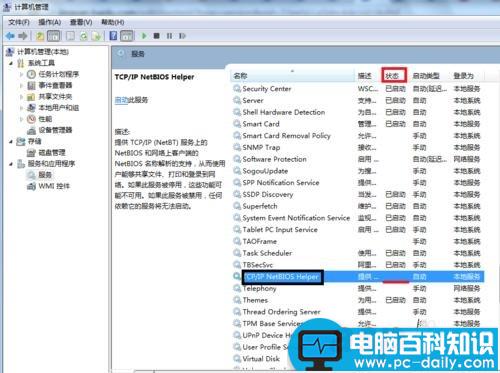The width and height of the screenshot is (500, 373).
Task: Open the 帮助(H) menu
Action: [113, 22]
